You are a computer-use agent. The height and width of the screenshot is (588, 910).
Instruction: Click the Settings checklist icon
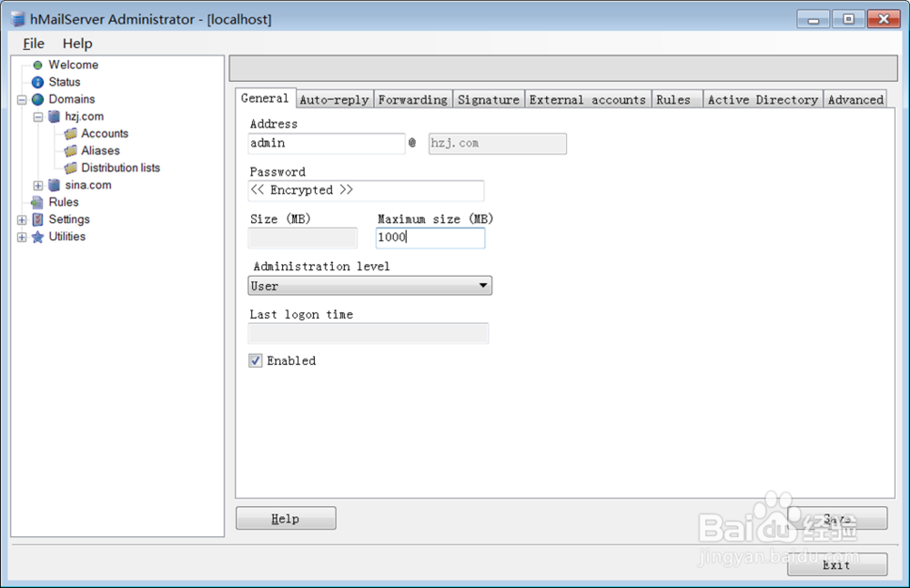(x=37, y=219)
